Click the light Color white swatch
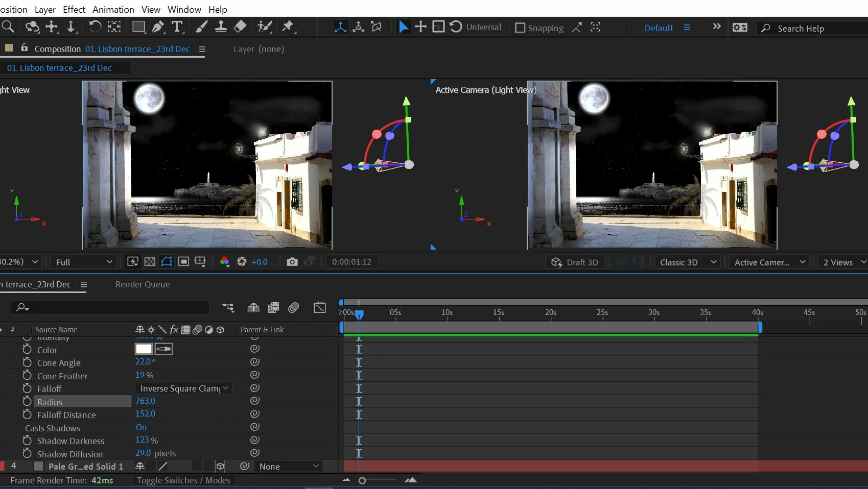The image size is (868, 489). click(144, 349)
